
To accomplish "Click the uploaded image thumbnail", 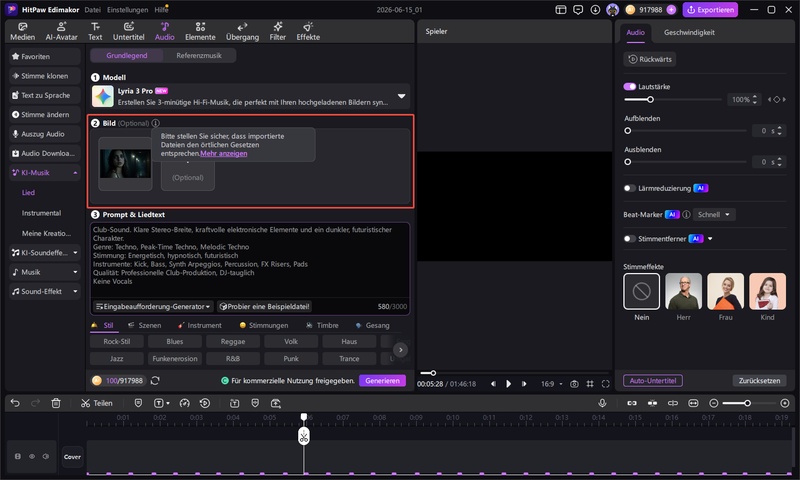I will coord(126,164).
